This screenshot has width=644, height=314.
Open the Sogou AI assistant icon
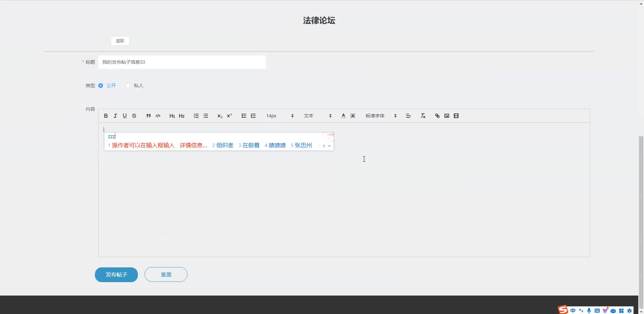pyautogui.click(x=629, y=311)
